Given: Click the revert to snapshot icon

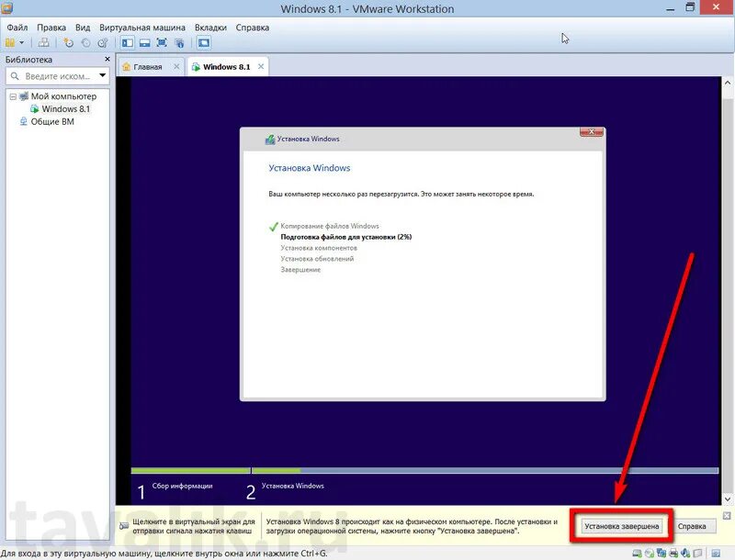Looking at the screenshot, I should (85, 42).
